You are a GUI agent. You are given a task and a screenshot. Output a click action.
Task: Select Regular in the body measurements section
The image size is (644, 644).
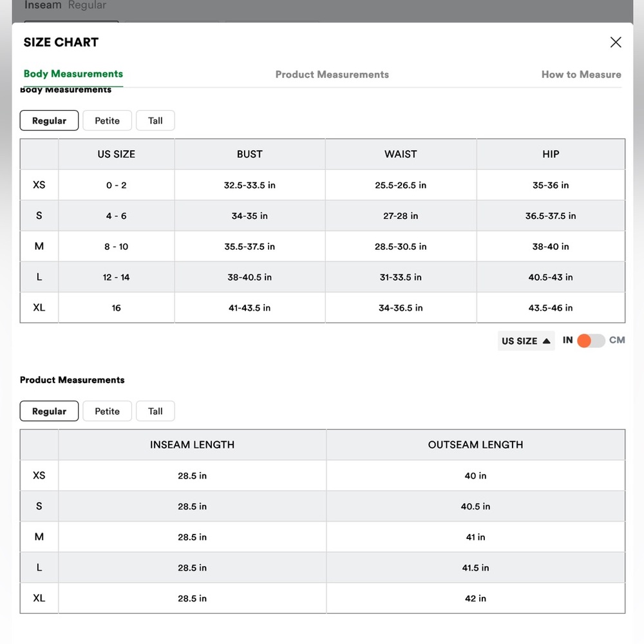tap(49, 120)
